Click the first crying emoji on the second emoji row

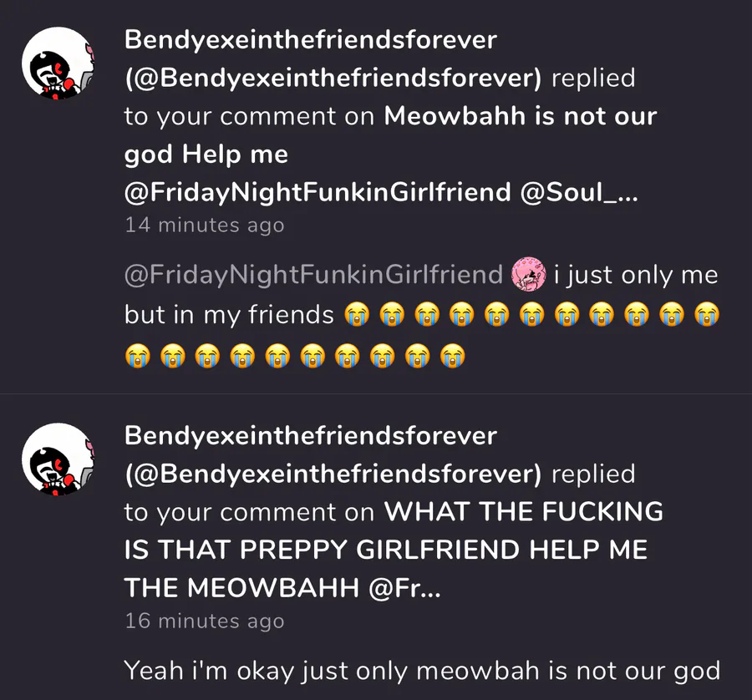pos(137,356)
